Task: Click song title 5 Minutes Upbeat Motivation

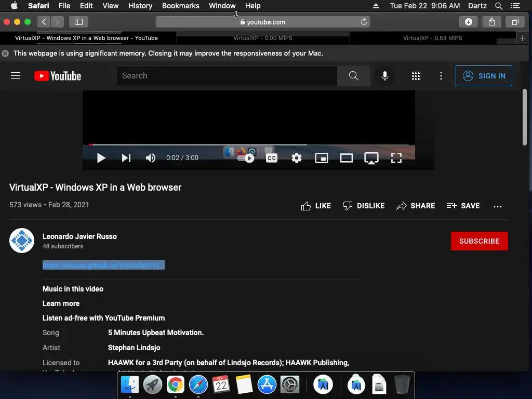Action: click(156, 333)
